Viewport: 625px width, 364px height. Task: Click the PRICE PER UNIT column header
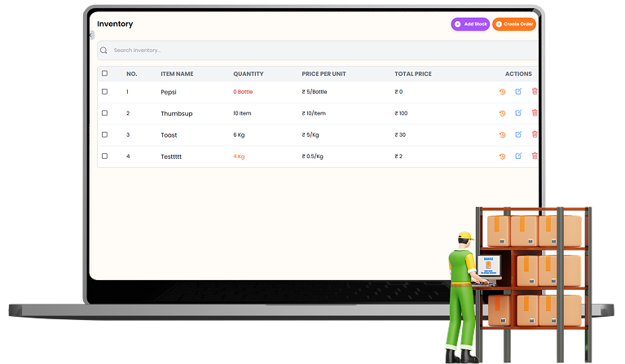click(324, 73)
